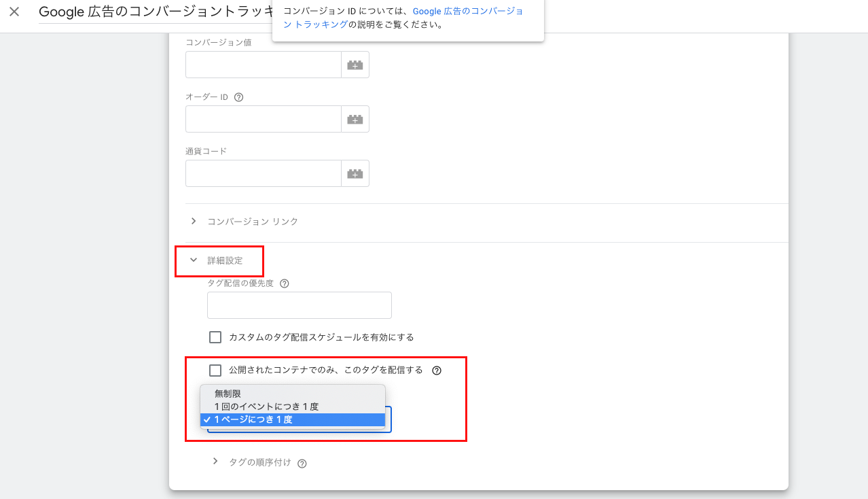Click the タグ配信の優先度 input field
Image resolution: width=868 pixels, height=499 pixels.
tap(299, 306)
